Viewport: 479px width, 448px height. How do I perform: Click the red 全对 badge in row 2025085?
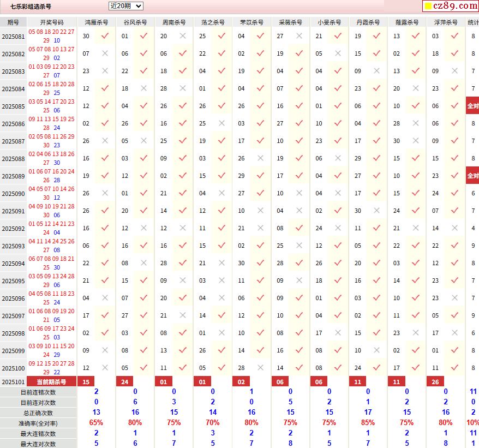pos(472,106)
